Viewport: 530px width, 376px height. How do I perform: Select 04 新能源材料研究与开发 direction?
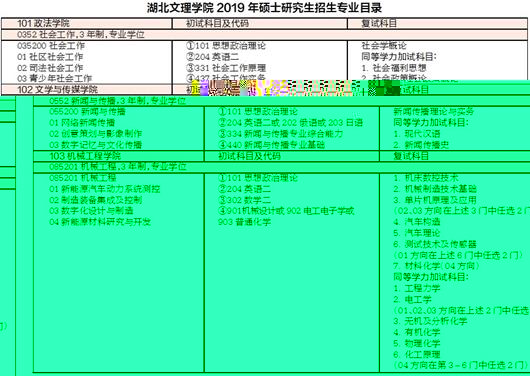point(100,222)
